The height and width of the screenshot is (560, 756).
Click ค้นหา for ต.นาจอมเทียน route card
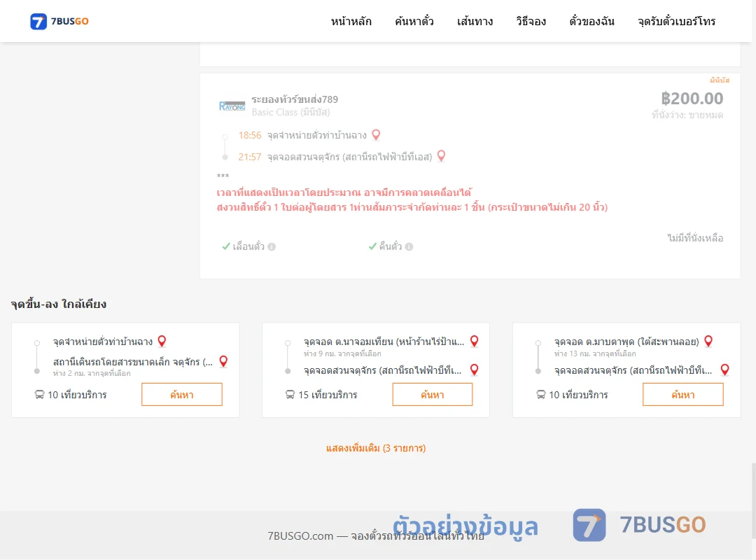[433, 395]
